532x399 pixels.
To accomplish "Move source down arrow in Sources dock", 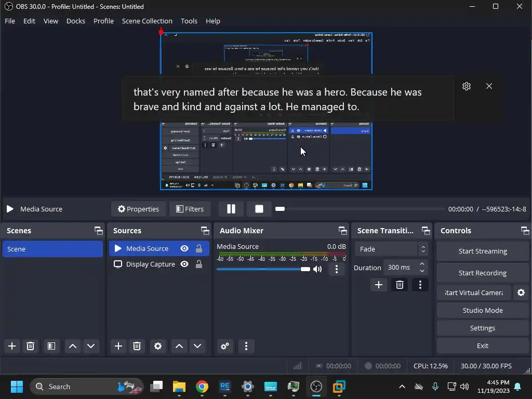I will coord(197,346).
